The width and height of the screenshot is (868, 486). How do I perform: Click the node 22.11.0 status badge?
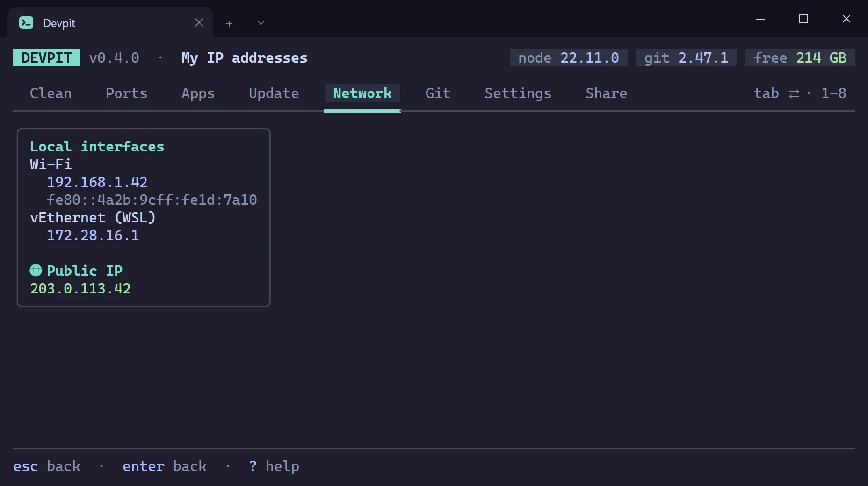click(569, 57)
